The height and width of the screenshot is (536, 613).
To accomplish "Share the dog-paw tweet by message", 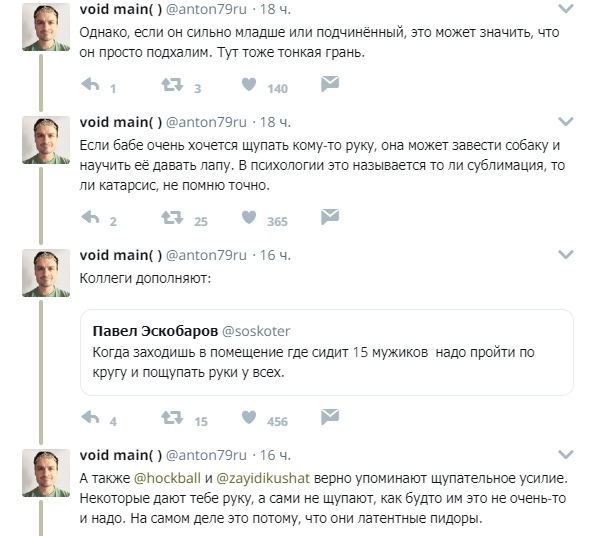I will [x=330, y=218].
